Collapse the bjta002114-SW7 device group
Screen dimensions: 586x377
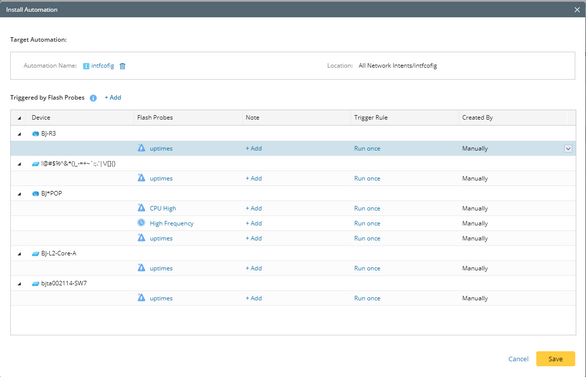pos(19,284)
